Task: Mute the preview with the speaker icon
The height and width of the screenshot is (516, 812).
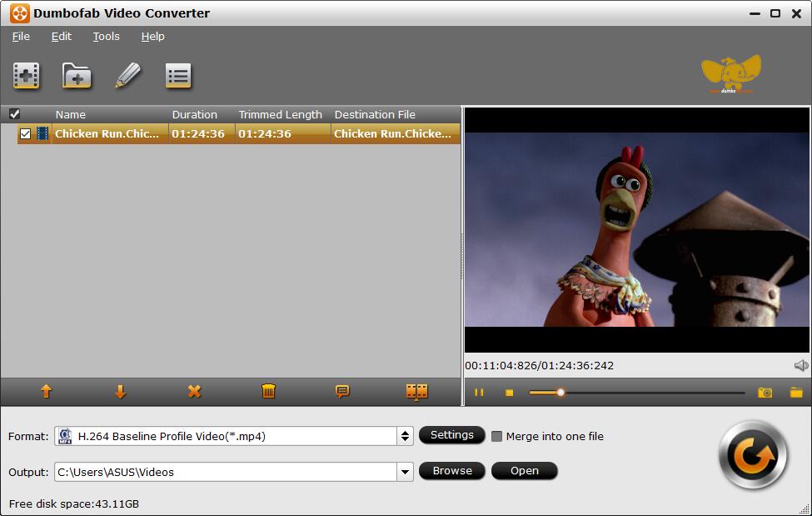Action: pyautogui.click(x=800, y=365)
